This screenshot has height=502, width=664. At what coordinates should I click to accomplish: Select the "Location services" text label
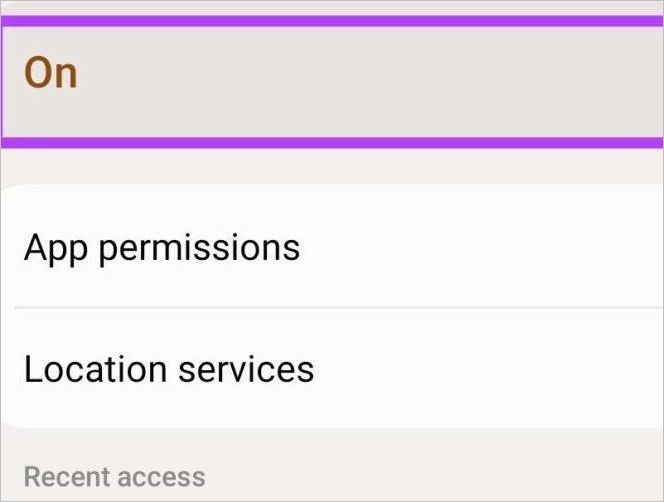tap(169, 369)
